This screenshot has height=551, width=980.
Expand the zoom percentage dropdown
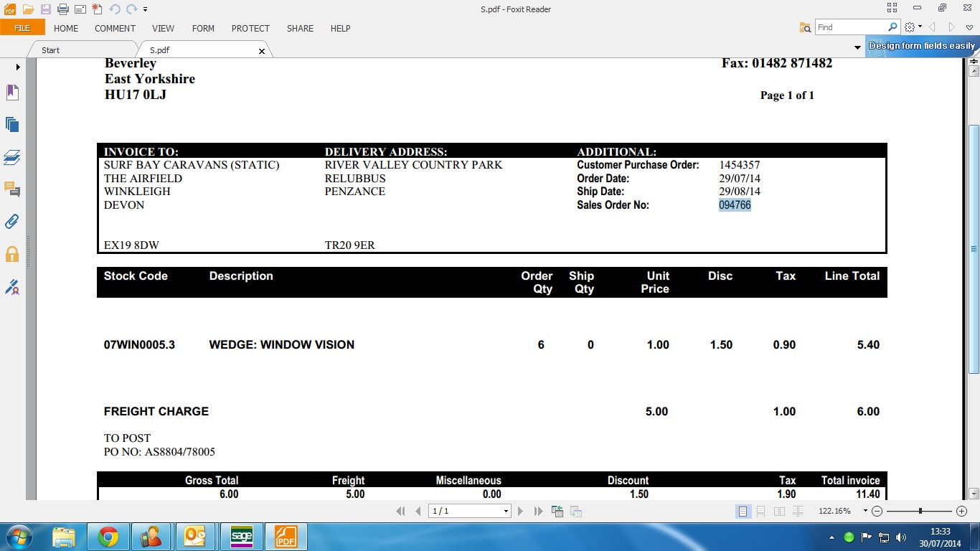(865, 512)
